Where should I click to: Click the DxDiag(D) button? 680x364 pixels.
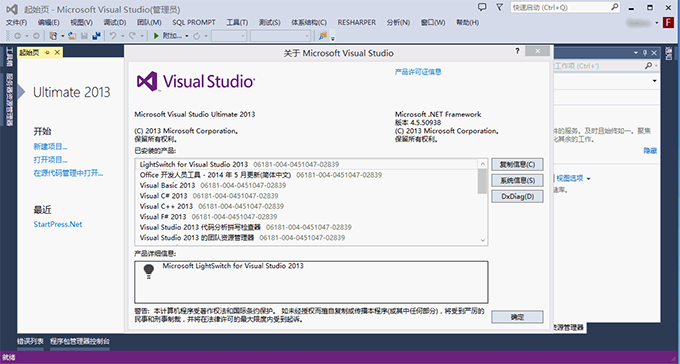pos(517,196)
